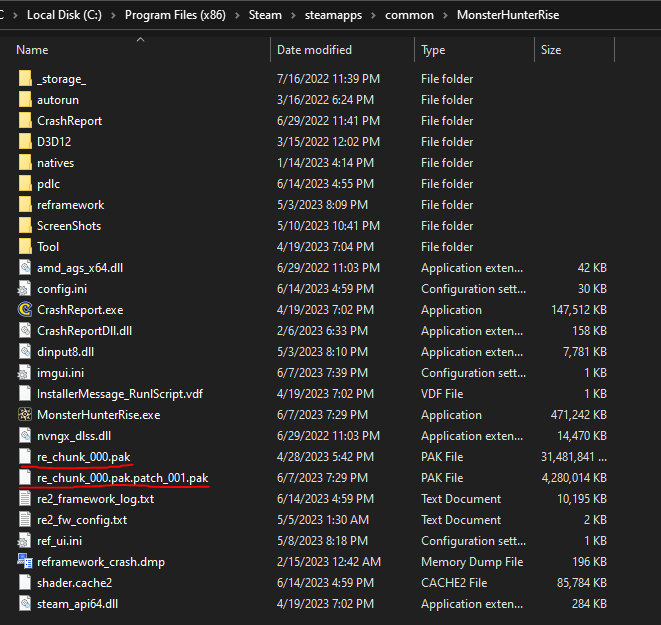Expand the chevron after Steam breadcrumb
This screenshot has width=661, height=625.
tap(293, 15)
